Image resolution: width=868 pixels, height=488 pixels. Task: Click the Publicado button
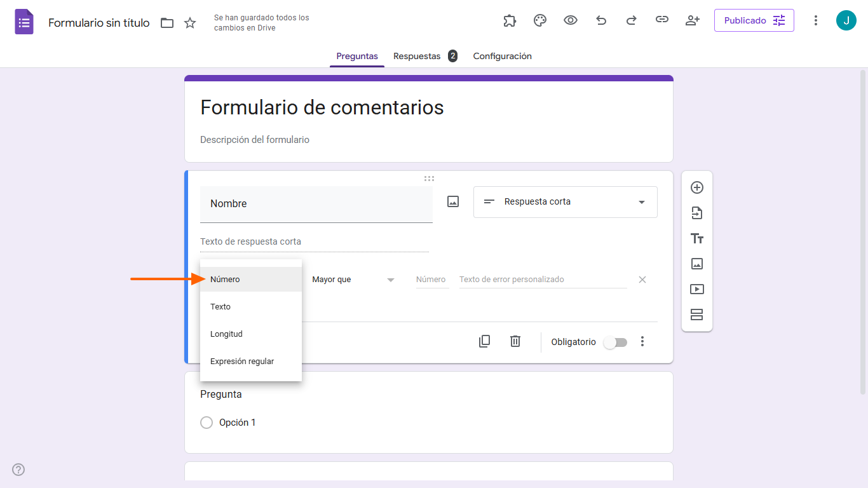[x=754, y=20]
